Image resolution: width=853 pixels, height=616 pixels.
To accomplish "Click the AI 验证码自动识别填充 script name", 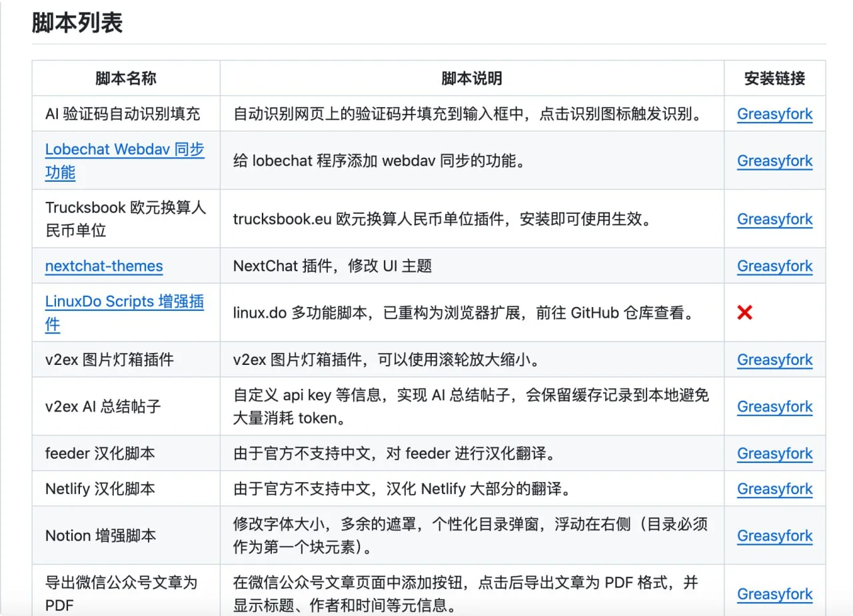I will pos(123,114).
